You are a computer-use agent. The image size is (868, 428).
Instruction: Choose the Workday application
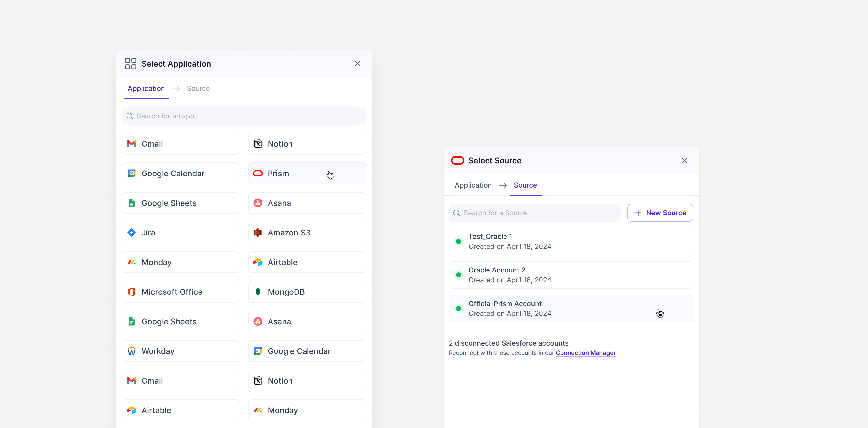coord(181,351)
